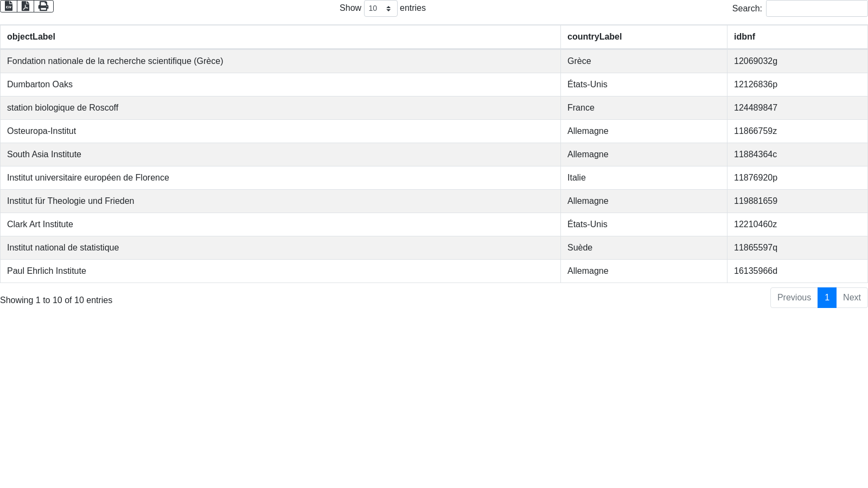Select Clark Art Institute cell
Viewport: 868px width, 488px height.
[280, 224]
